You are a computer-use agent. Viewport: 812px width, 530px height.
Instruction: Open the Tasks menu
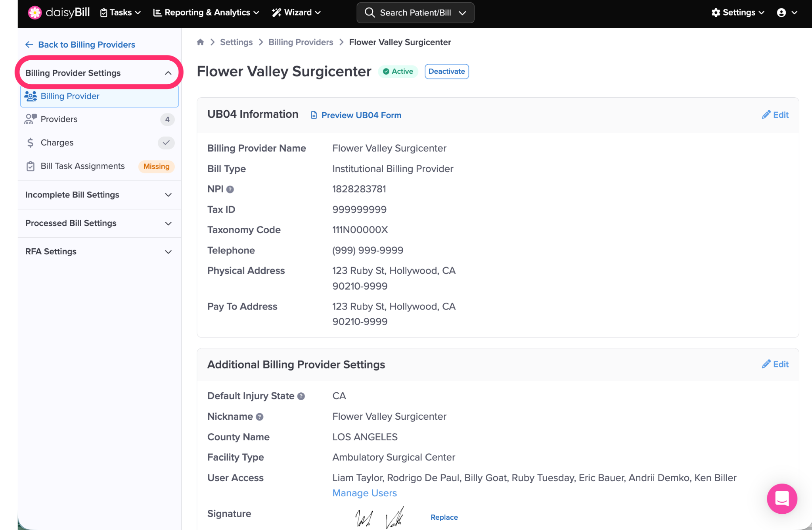click(x=120, y=13)
